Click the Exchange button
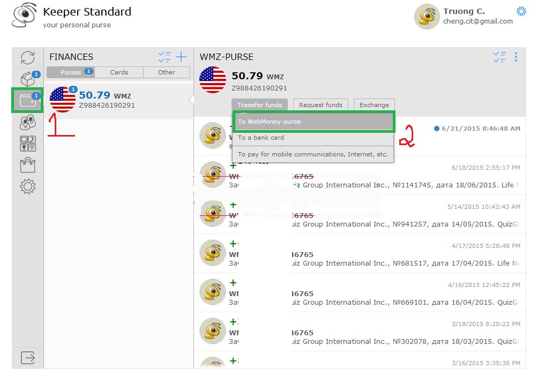This screenshot has height=392, width=537. point(374,105)
